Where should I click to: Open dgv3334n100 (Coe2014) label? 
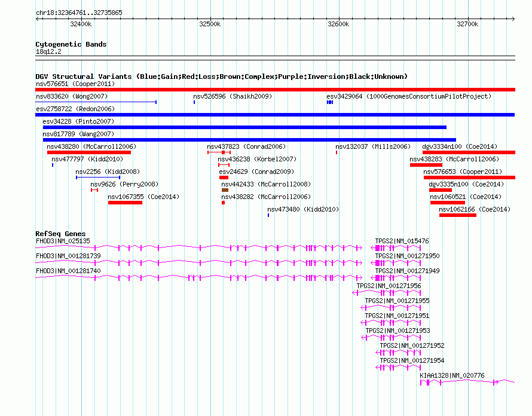[460, 146]
